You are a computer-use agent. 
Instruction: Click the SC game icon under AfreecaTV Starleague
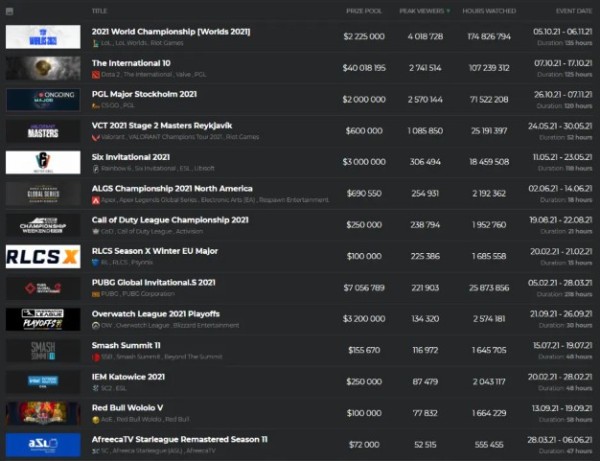pyautogui.click(x=96, y=451)
